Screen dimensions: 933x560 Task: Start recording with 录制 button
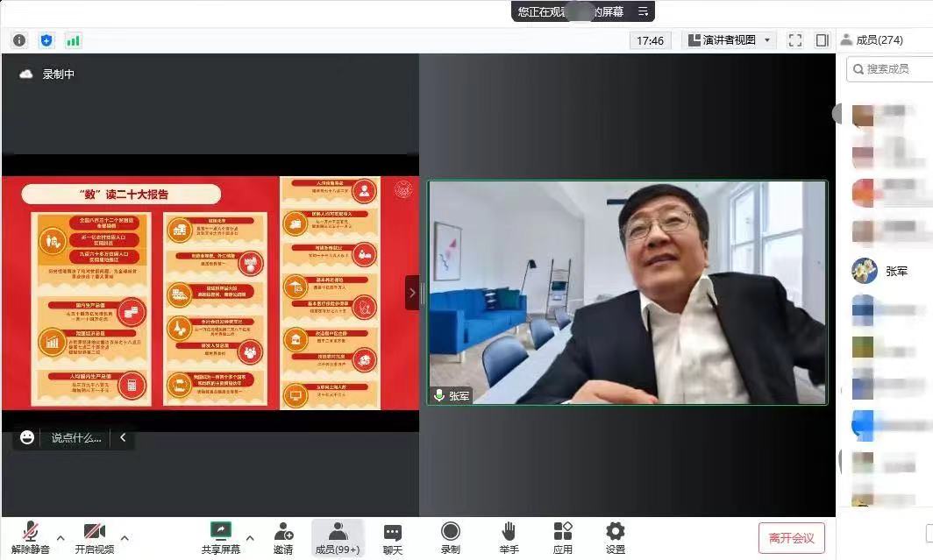(450, 537)
